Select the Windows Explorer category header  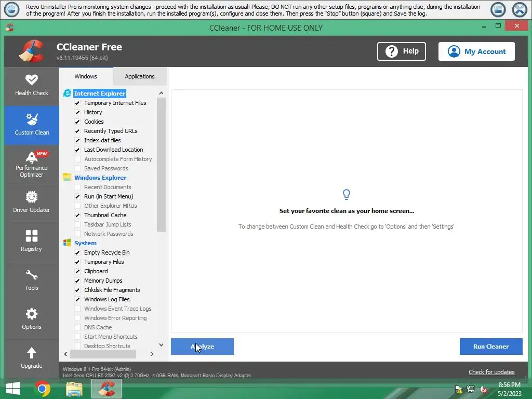pos(100,178)
